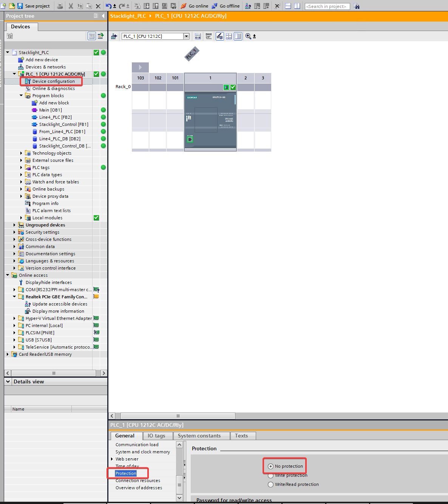
Task: Click the Search in project field
Action: tap(327, 6)
